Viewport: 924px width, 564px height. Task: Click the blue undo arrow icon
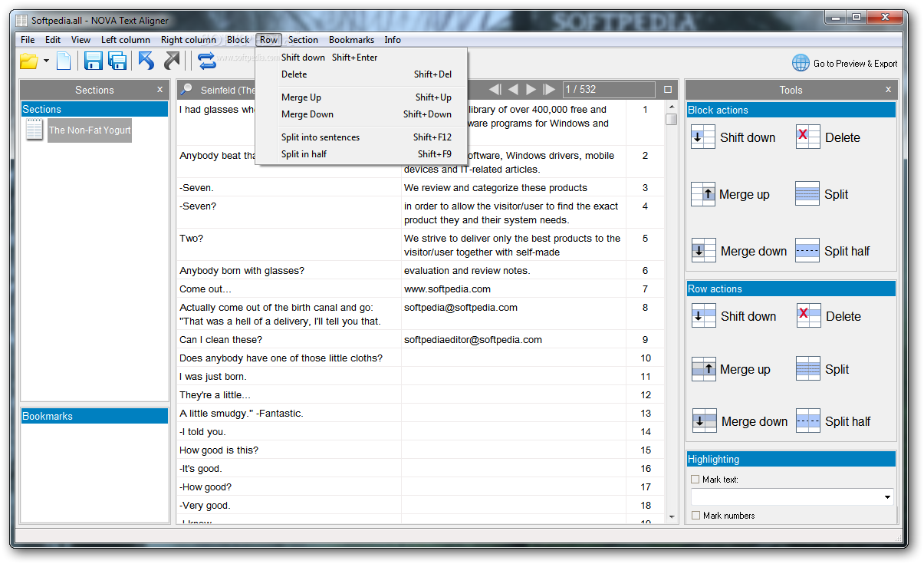pos(146,61)
